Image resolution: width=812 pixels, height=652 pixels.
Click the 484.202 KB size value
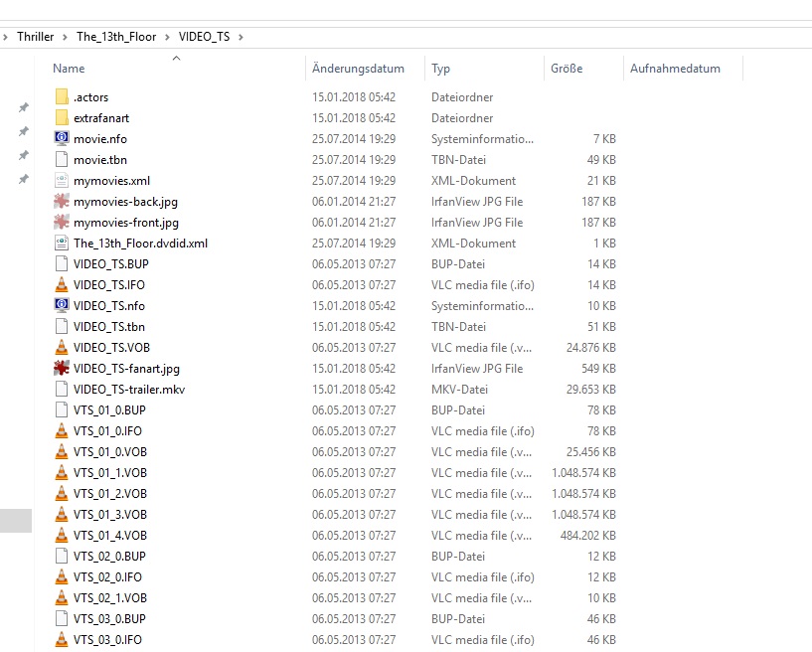pyautogui.click(x=587, y=535)
